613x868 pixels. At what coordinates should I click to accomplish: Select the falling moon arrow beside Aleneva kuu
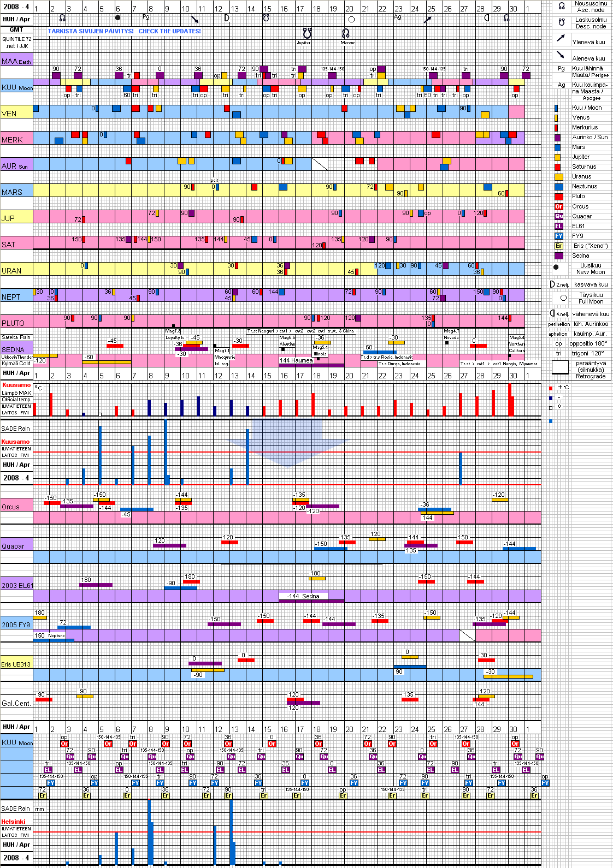pos(561,55)
